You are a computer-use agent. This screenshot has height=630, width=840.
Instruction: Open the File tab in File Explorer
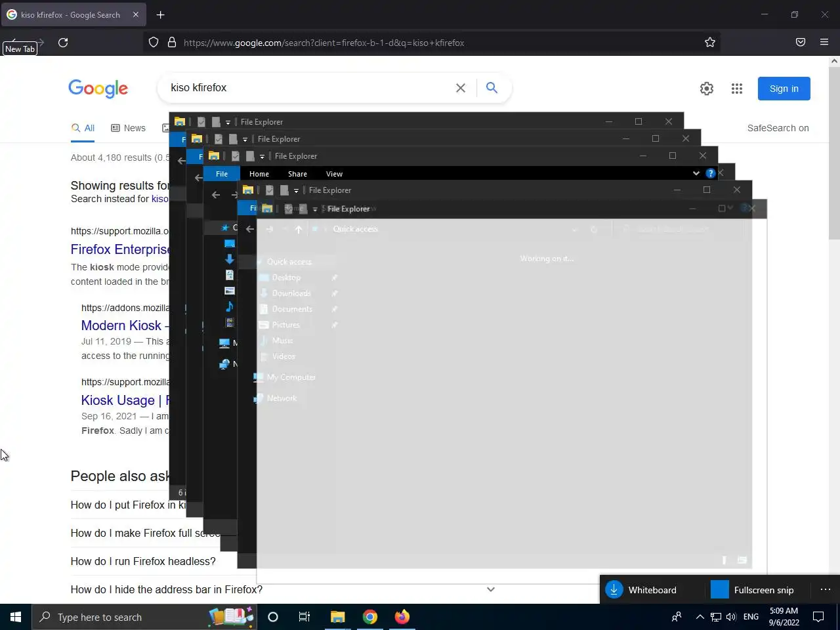[222, 174]
